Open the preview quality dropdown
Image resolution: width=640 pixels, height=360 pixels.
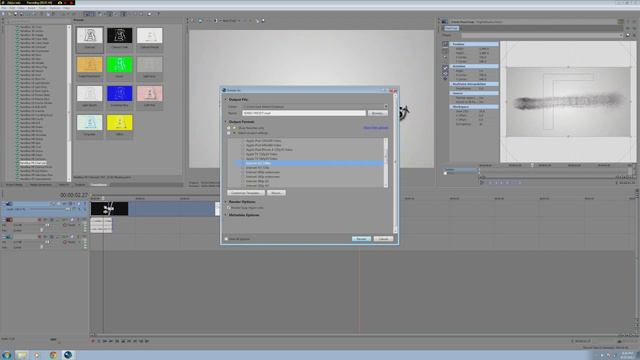coord(231,20)
